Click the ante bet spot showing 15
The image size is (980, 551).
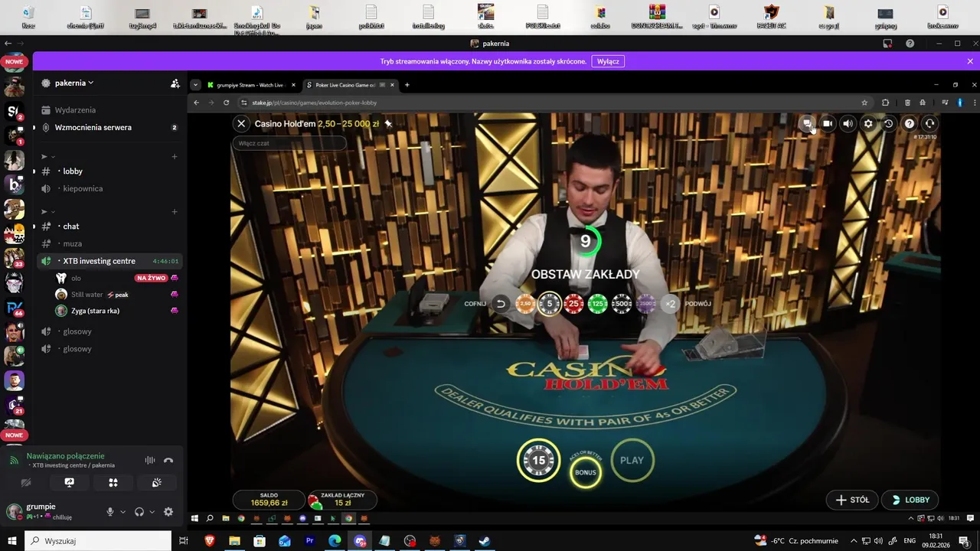click(x=538, y=460)
